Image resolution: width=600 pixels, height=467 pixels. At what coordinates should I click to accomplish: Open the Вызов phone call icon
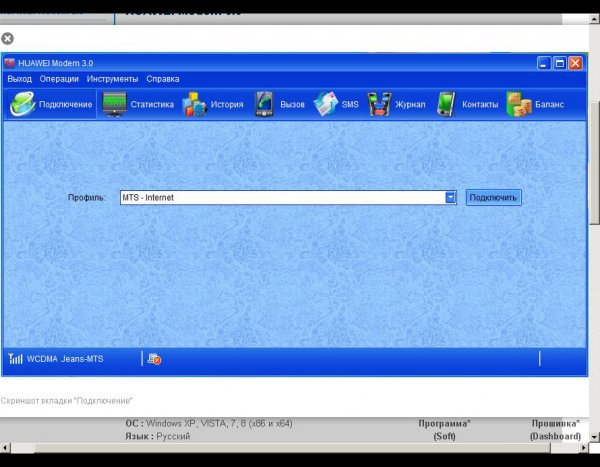[264, 104]
